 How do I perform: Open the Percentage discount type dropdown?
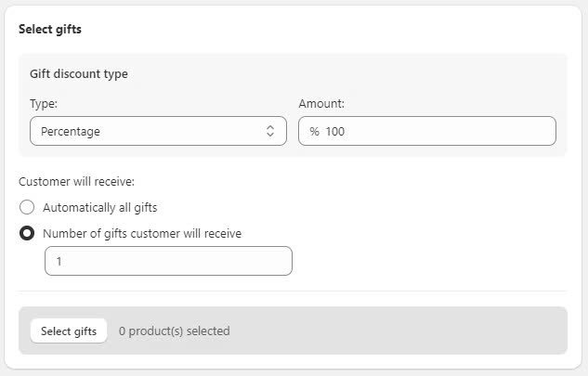pos(158,132)
